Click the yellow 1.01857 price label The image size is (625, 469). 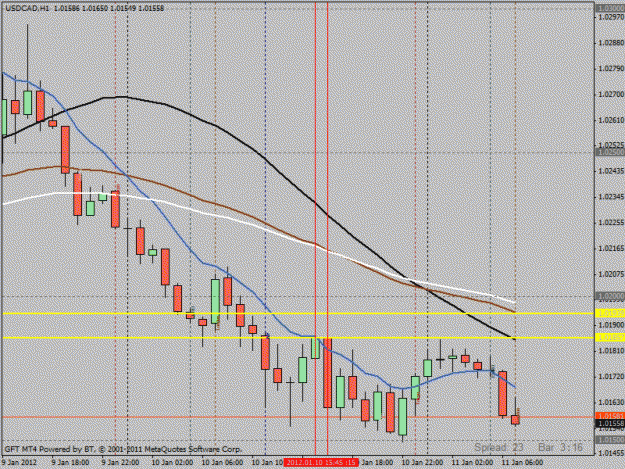[x=610, y=338]
